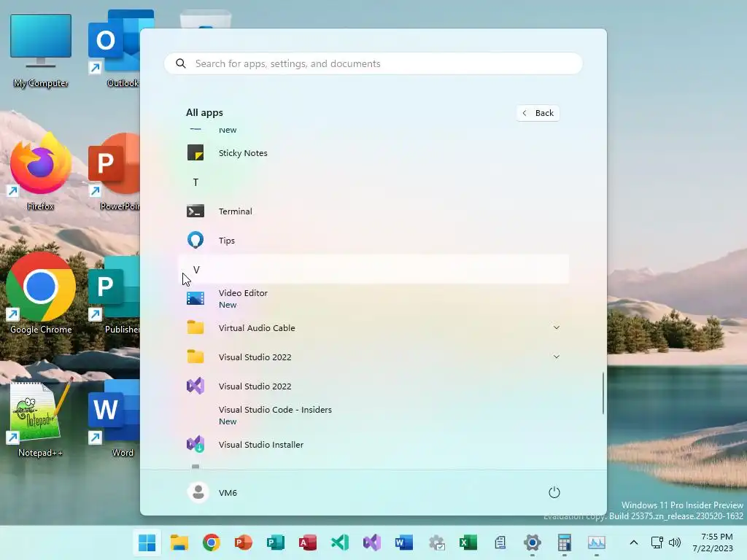
Task: Open resource monitor graph icon in taskbar
Action: click(597, 542)
